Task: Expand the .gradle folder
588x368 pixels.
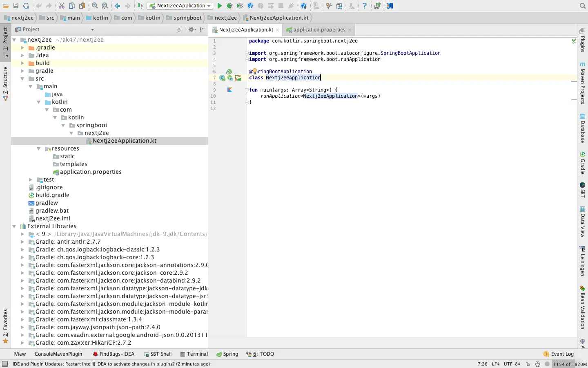Action: coord(22,47)
